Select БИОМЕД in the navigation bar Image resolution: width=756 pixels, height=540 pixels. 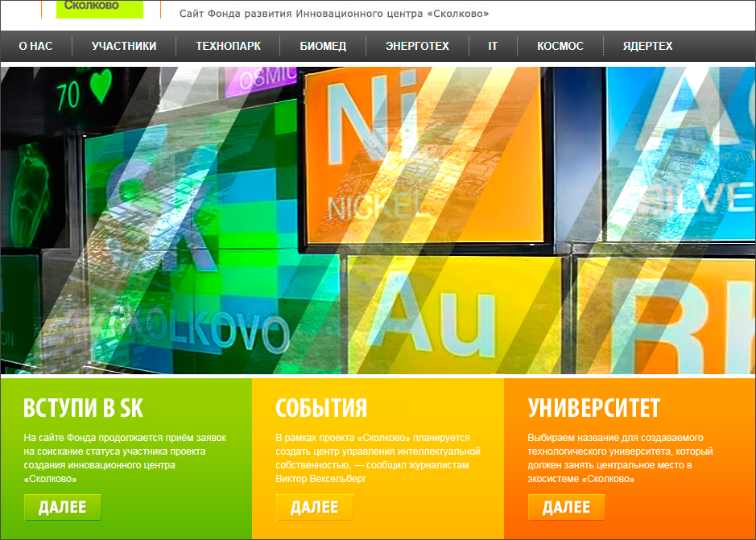(323, 47)
